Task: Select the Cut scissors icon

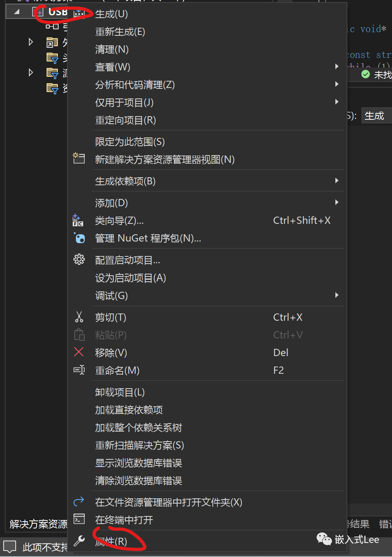Action: (x=79, y=317)
